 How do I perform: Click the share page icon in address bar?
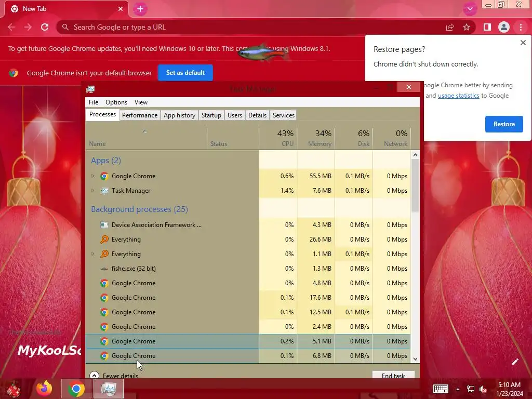(x=450, y=27)
